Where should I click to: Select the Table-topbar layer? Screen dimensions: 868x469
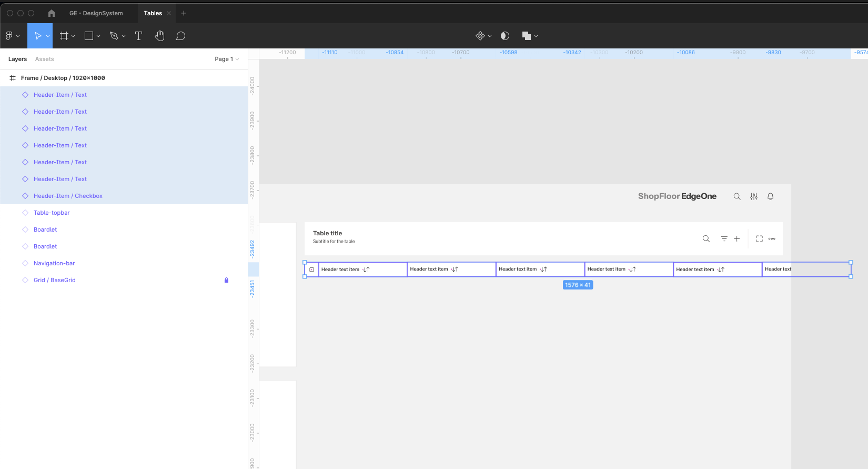(x=52, y=213)
